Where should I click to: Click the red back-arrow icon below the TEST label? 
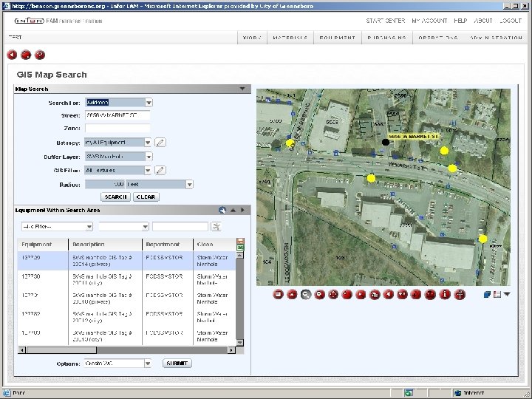[x=12, y=55]
